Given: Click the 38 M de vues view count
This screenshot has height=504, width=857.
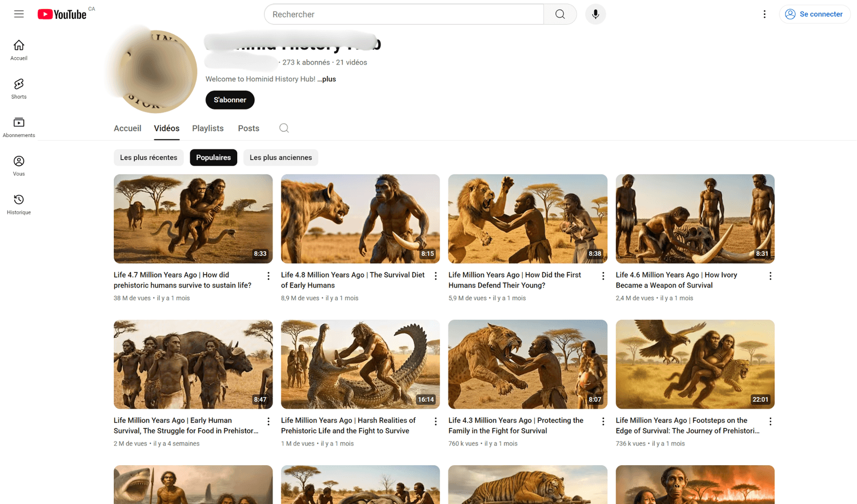Looking at the screenshot, I should click(132, 298).
